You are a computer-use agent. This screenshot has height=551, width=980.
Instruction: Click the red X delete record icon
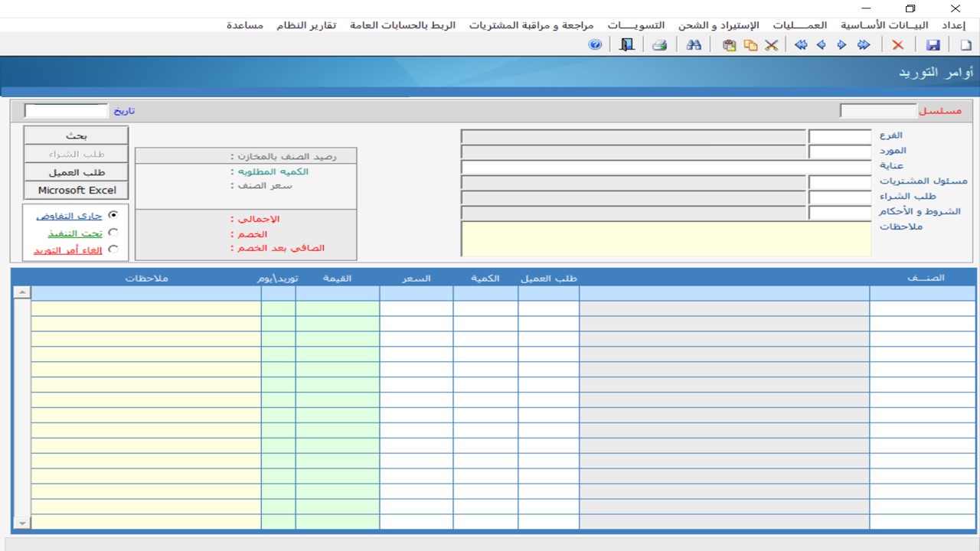tap(897, 45)
